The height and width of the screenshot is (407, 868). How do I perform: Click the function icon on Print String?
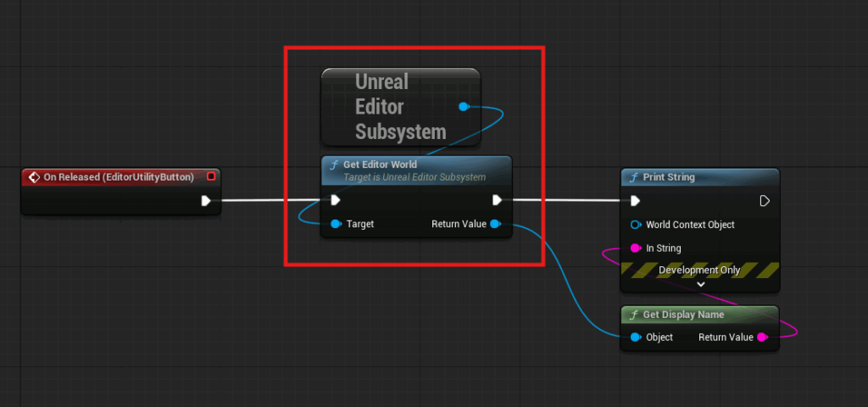(x=634, y=177)
